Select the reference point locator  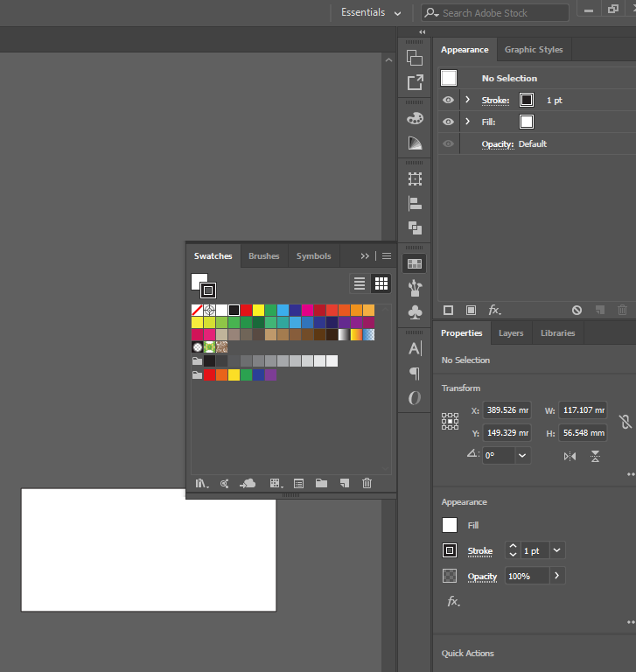click(450, 421)
